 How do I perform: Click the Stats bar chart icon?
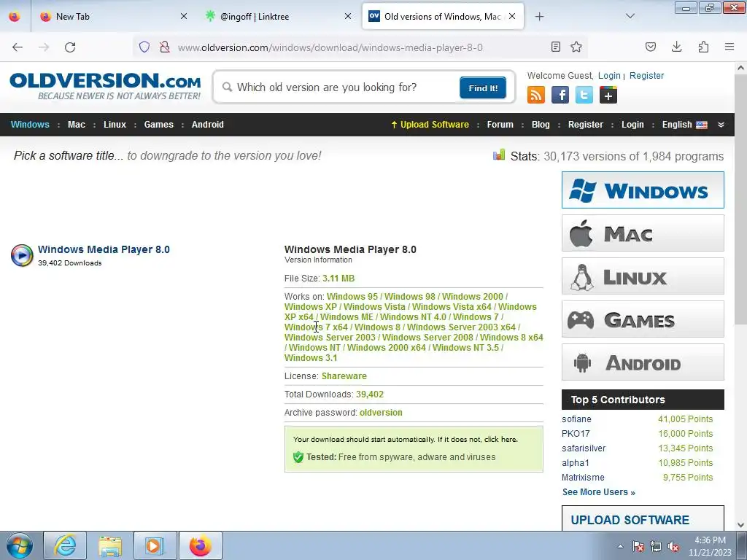click(x=499, y=155)
